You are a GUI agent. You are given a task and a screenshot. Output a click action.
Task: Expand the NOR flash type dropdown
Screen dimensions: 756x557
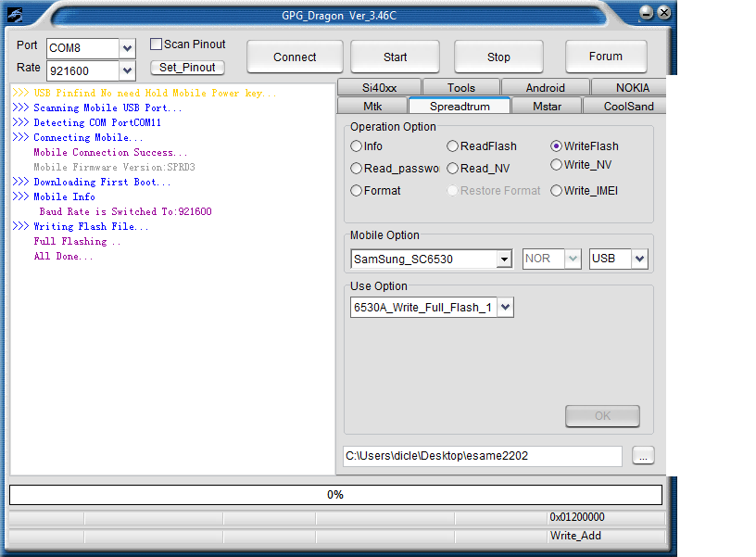[573, 259]
